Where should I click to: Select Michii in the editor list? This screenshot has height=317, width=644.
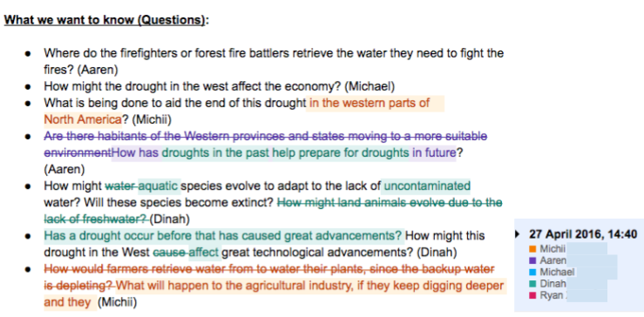coord(552,249)
